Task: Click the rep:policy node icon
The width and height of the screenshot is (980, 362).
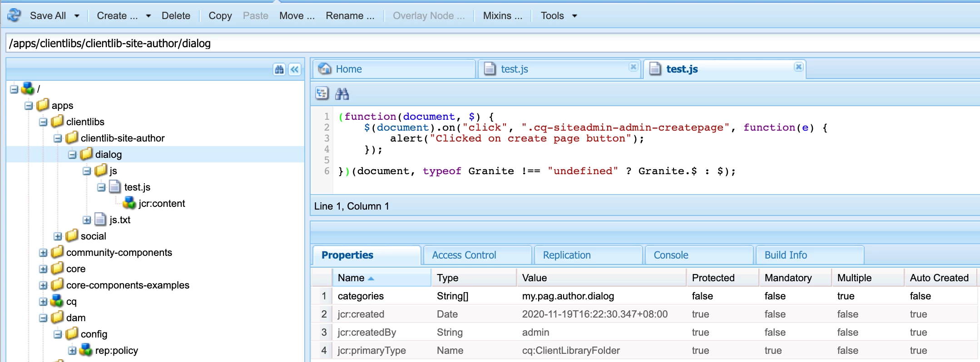Action: [86, 350]
